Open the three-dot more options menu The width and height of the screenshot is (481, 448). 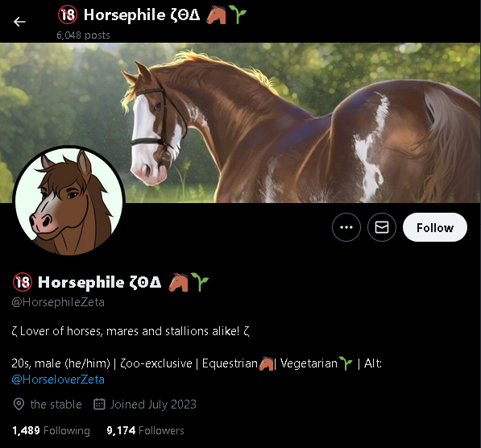(346, 227)
